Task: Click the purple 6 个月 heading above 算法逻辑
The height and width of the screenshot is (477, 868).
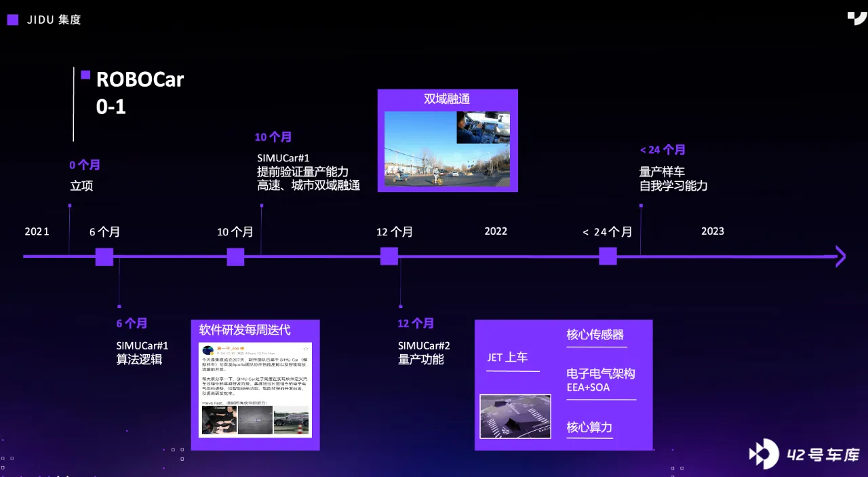Action: 132,324
